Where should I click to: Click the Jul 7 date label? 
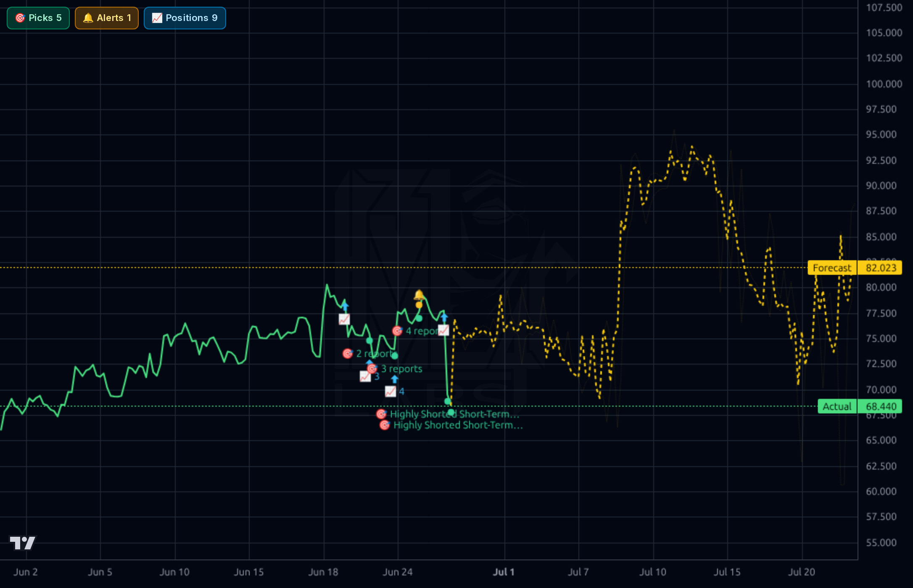pyautogui.click(x=578, y=572)
